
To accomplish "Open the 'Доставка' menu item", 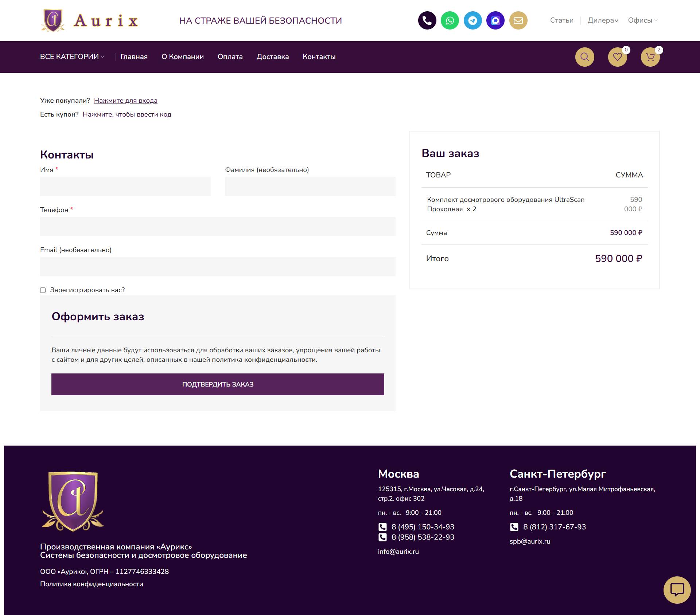I will click(x=273, y=57).
